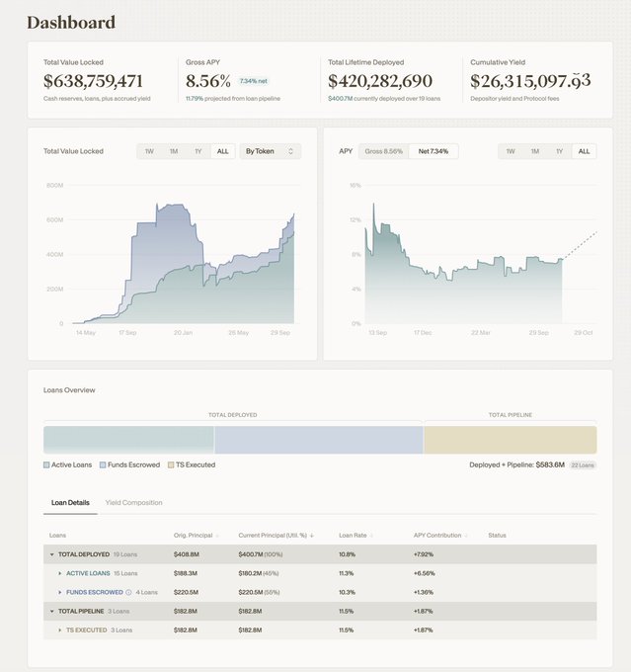Click the Loans column header

point(58,536)
